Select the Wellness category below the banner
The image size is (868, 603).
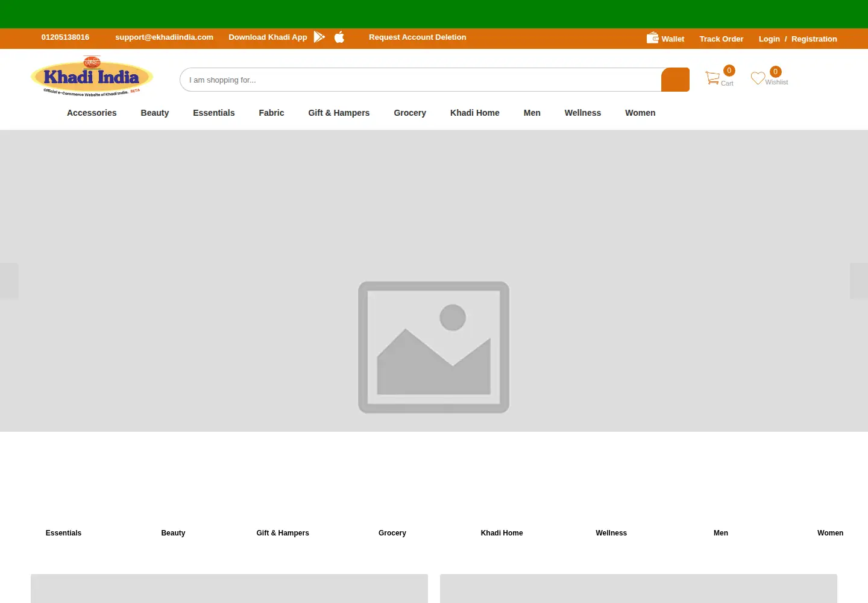[x=611, y=533]
